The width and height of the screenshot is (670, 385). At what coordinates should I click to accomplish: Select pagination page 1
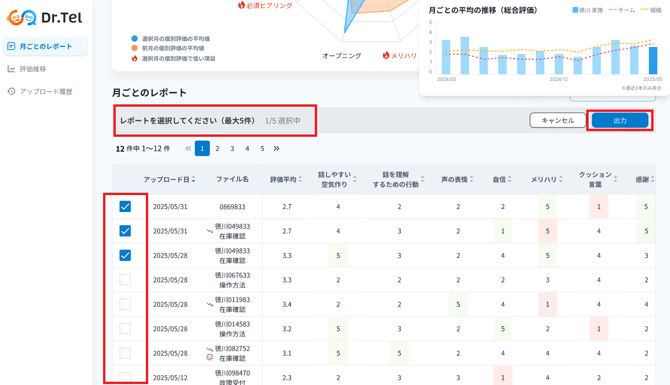[x=202, y=148]
